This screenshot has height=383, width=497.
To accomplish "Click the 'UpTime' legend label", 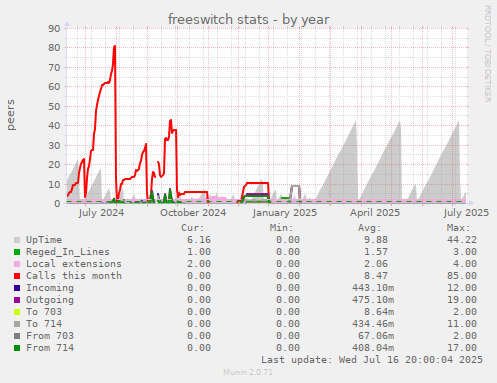I will click(x=44, y=240).
